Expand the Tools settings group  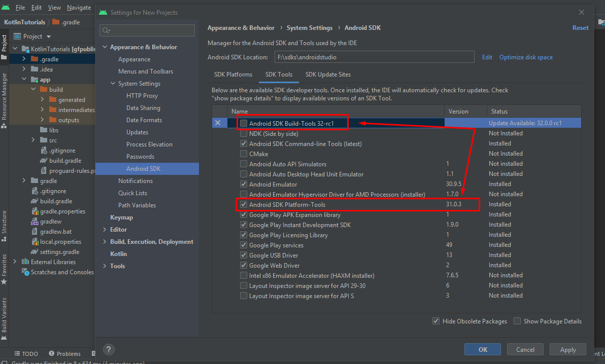point(105,266)
